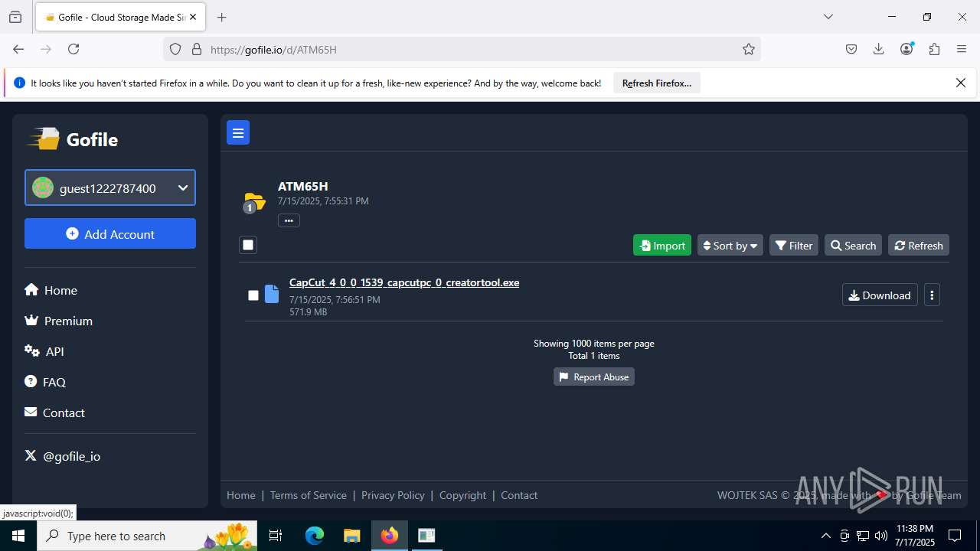Image resolution: width=980 pixels, height=551 pixels.
Task: Open the Save to Pocket icon
Action: pyautogui.click(x=851, y=49)
